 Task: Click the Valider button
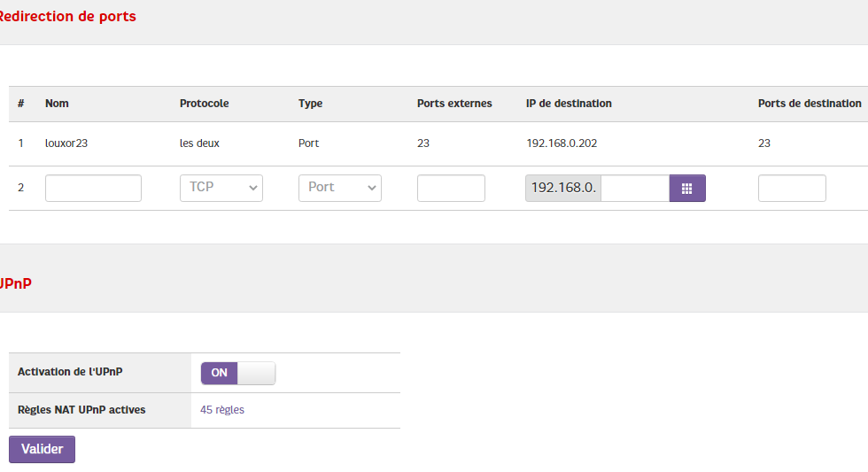click(x=42, y=449)
